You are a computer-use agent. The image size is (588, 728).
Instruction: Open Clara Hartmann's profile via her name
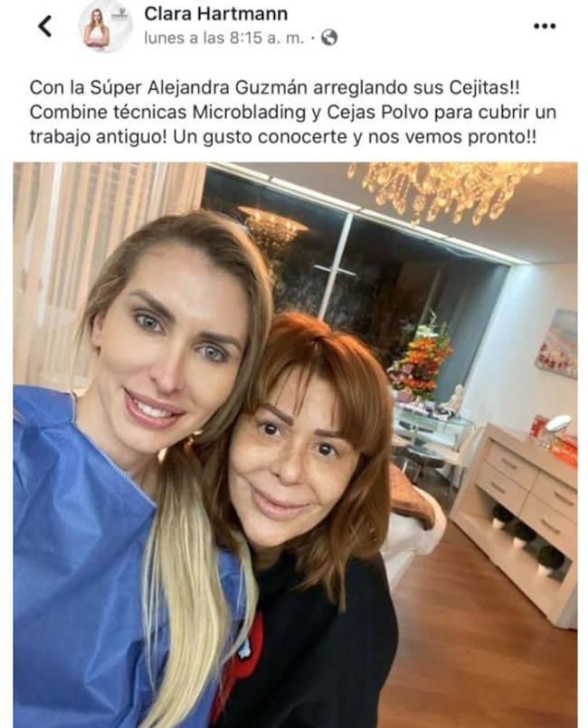215,14
